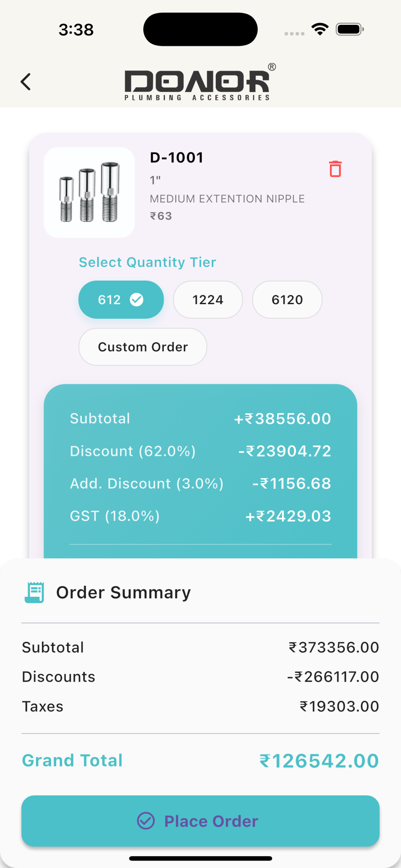The height and width of the screenshot is (868, 401).
Task: Tap the back arrow icon
Action: 26,82
